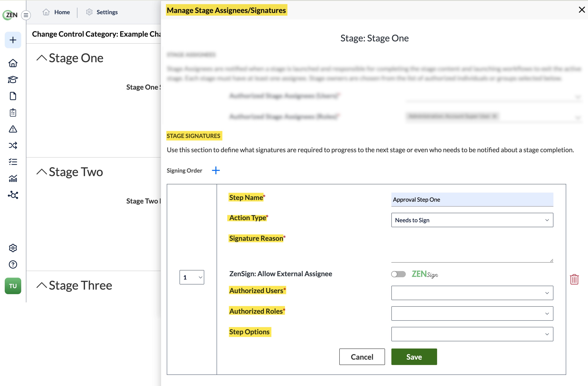Click the green Save button

(x=414, y=357)
